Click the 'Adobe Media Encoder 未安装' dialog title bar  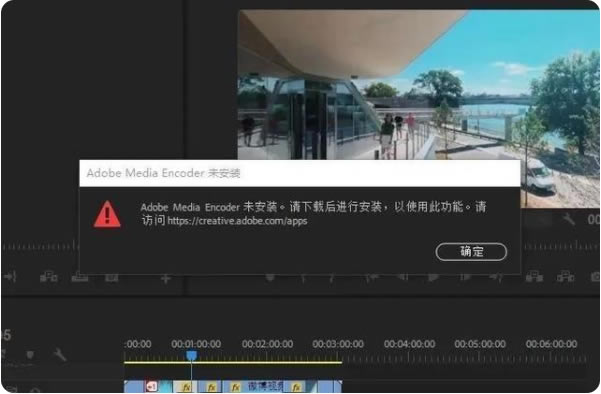[x=300, y=173]
